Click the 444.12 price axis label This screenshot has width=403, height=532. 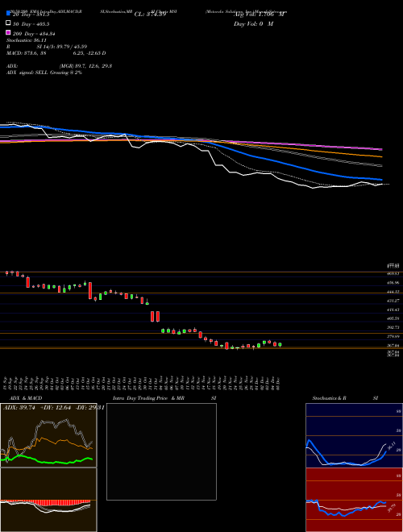pyautogui.click(x=393, y=292)
